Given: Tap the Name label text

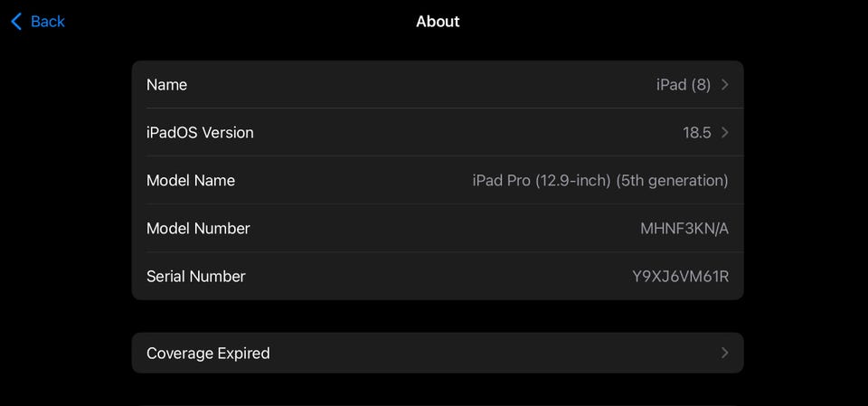Looking at the screenshot, I should click(x=166, y=85).
